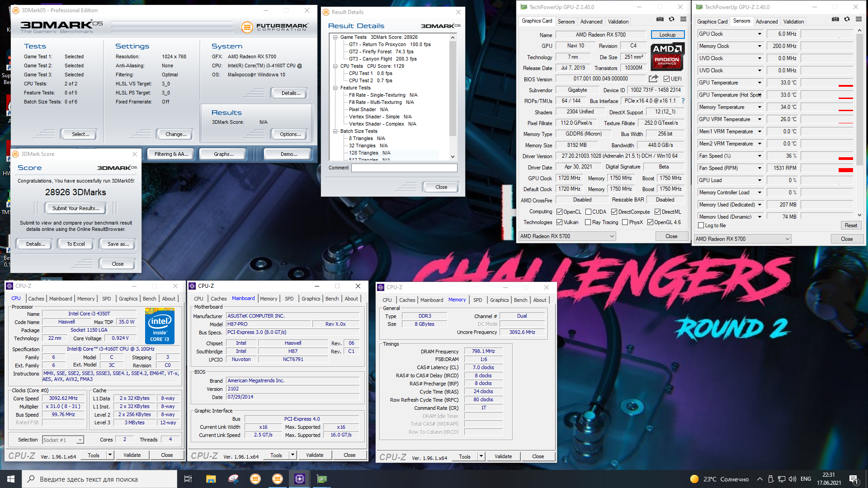This screenshot has height=488, width=868.
Task: Toggle the OpenCL checkbox
Action: point(560,212)
